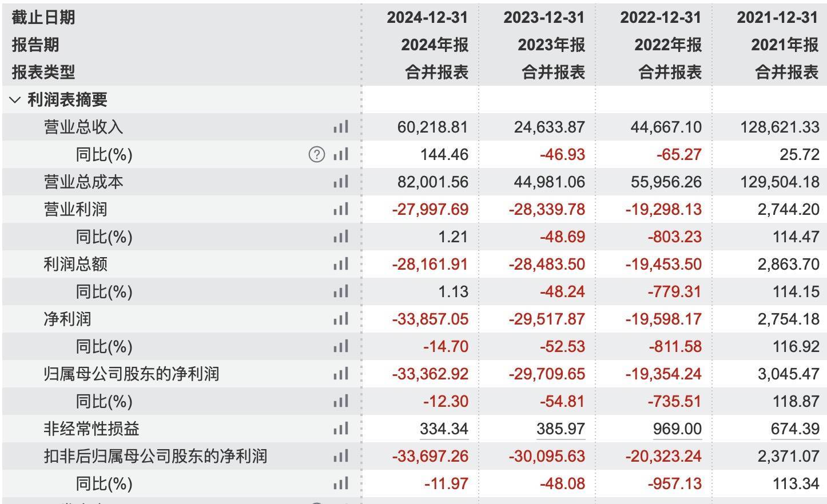Click the 2022-12-31 date header

click(x=661, y=17)
